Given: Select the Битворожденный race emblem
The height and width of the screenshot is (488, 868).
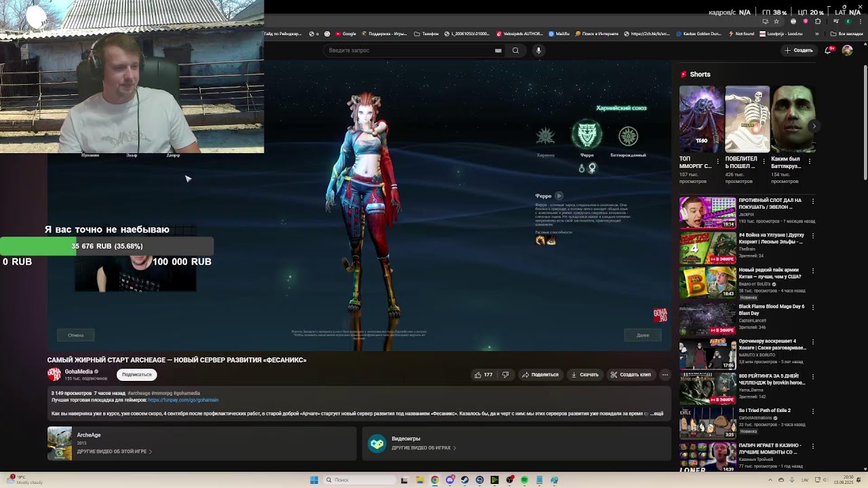Looking at the screenshot, I should [x=629, y=137].
